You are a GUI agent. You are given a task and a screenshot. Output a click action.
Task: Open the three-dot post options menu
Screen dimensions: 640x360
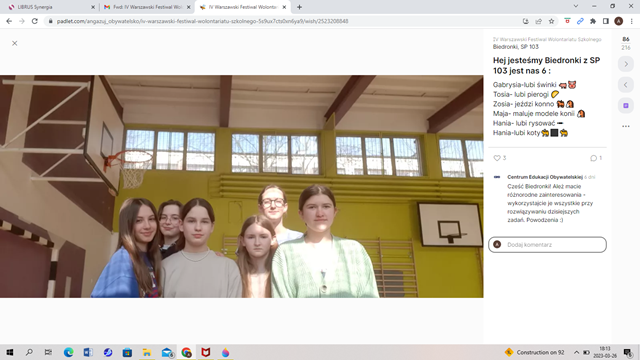coord(626,127)
